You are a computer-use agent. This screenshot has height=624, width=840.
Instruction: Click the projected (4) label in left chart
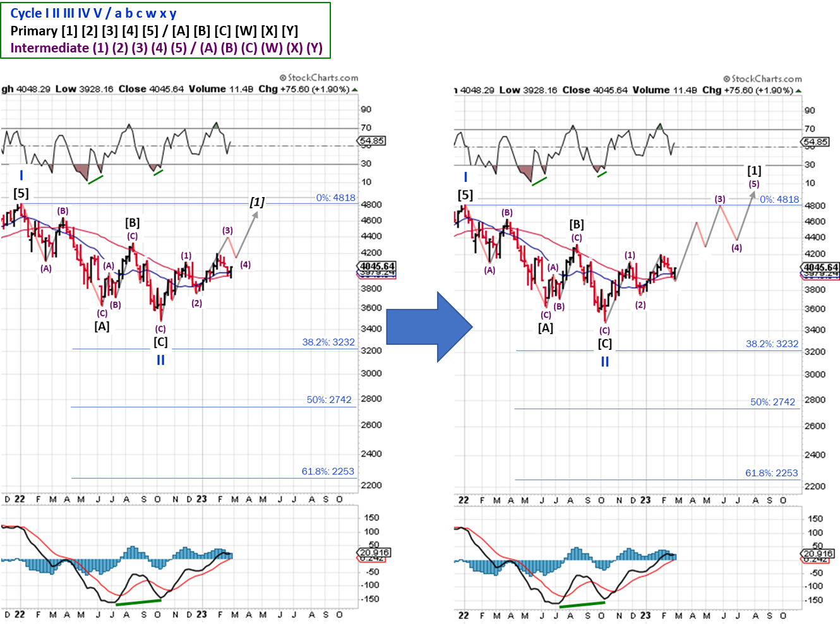(x=245, y=265)
